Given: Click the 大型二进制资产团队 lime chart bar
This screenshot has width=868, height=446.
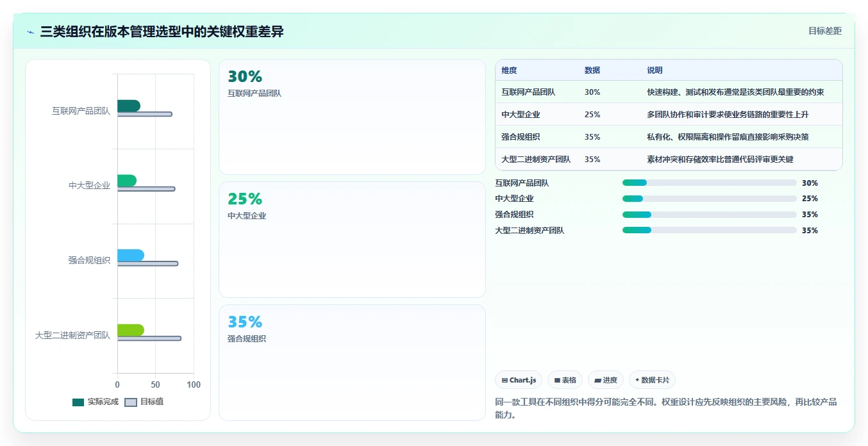Looking at the screenshot, I should (130, 330).
